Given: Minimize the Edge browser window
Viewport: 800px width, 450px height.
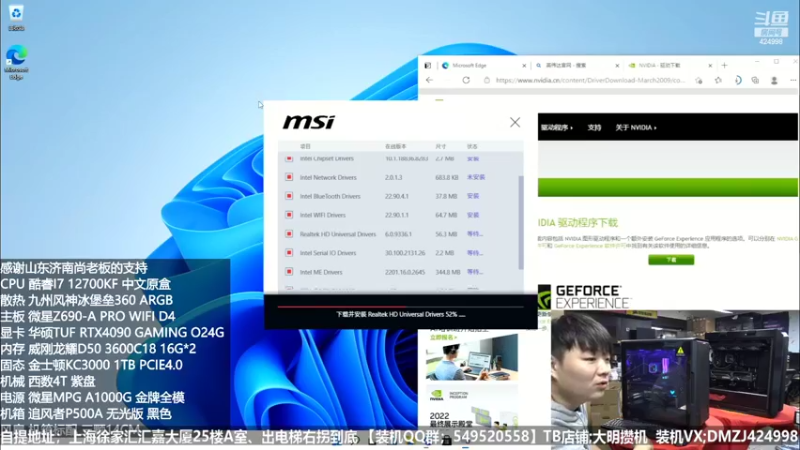Looking at the screenshot, I should click(757, 61).
